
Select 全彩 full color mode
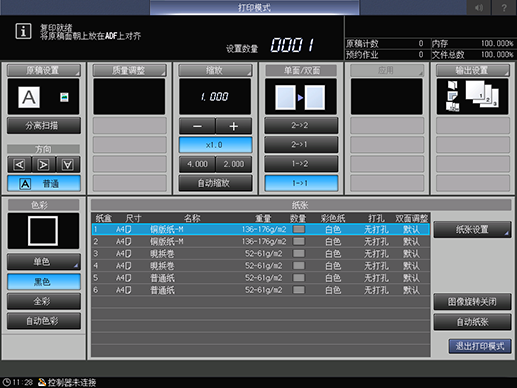pos(44,301)
